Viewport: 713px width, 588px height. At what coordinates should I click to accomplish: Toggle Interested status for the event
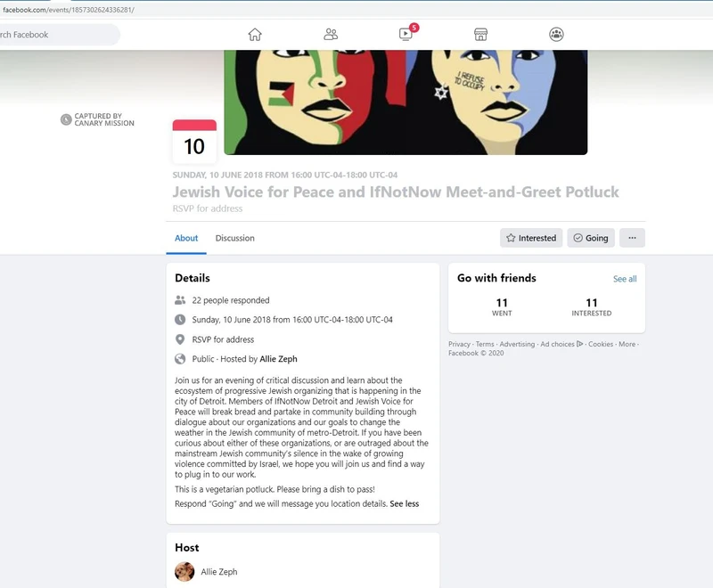[x=531, y=238]
